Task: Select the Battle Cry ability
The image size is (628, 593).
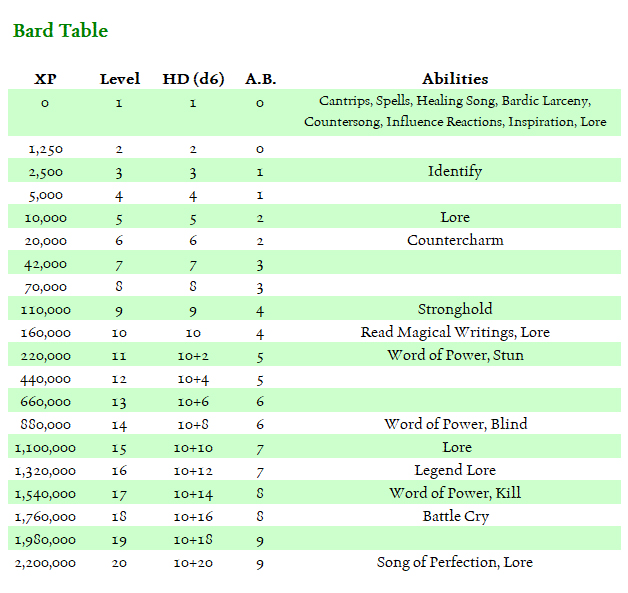Action: pos(455,516)
